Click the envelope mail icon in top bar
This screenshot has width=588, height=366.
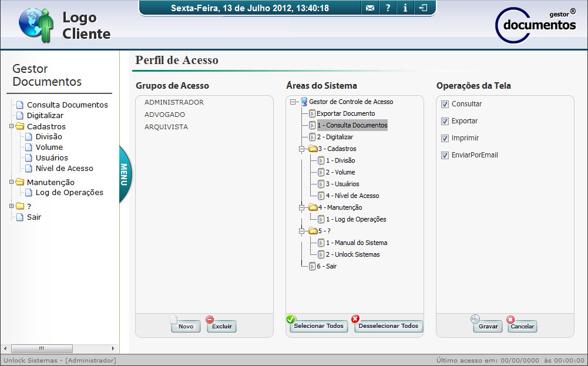369,8
